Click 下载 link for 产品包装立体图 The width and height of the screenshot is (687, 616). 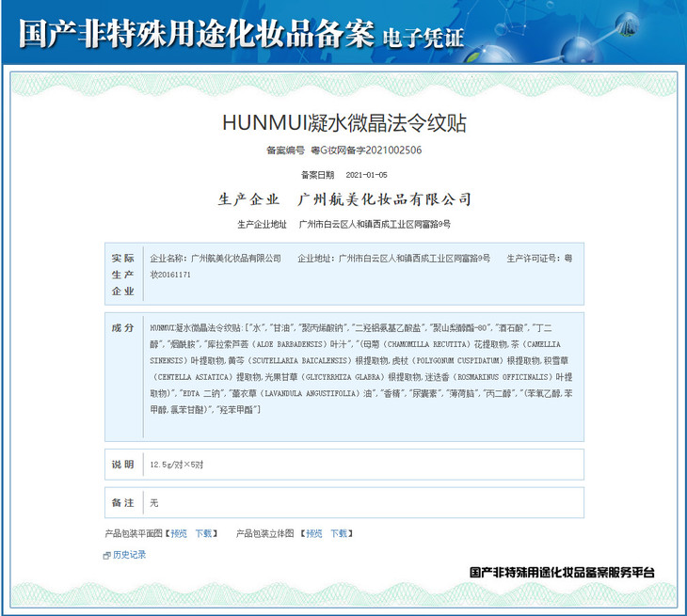tap(339, 533)
